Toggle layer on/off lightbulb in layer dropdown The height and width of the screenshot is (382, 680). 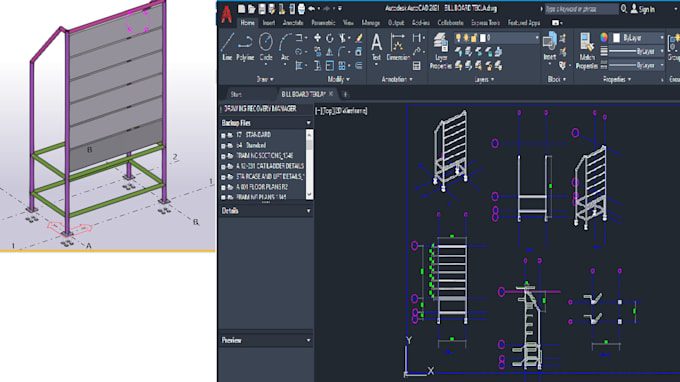click(x=458, y=38)
